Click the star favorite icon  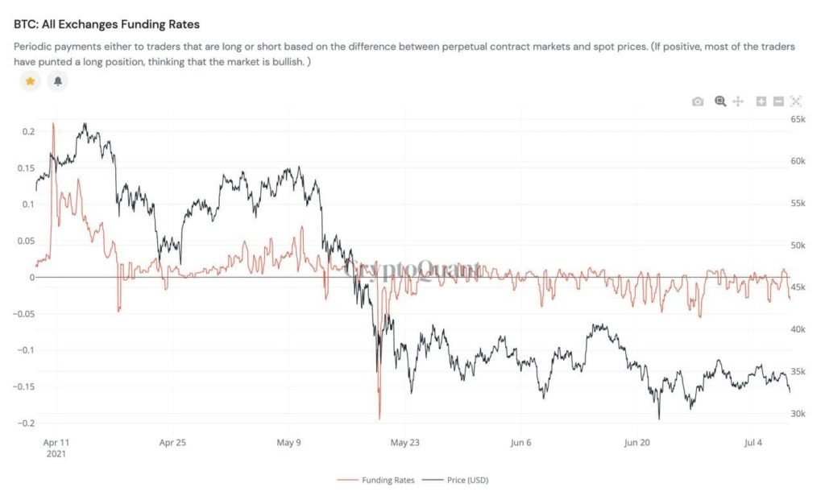pos(30,81)
